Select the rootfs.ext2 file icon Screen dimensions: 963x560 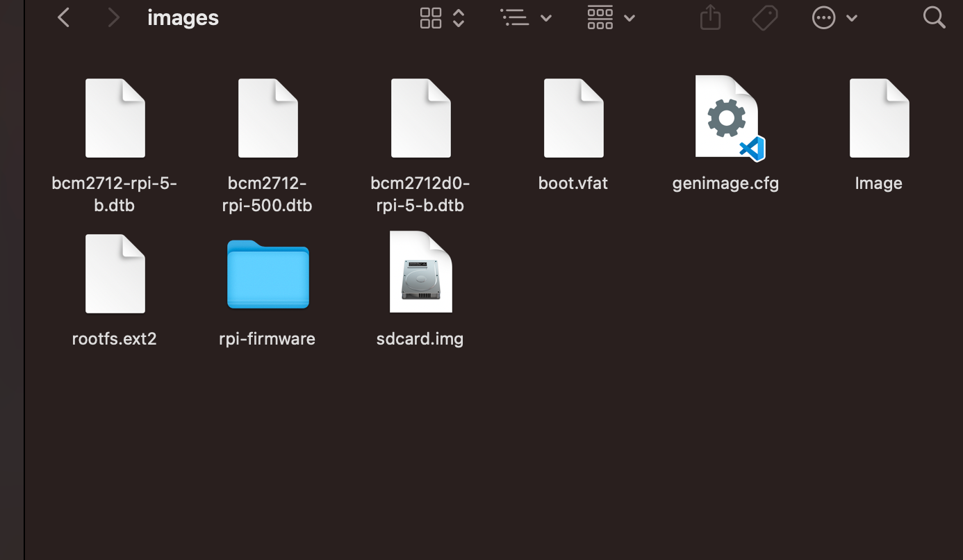(x=115, y=273)
